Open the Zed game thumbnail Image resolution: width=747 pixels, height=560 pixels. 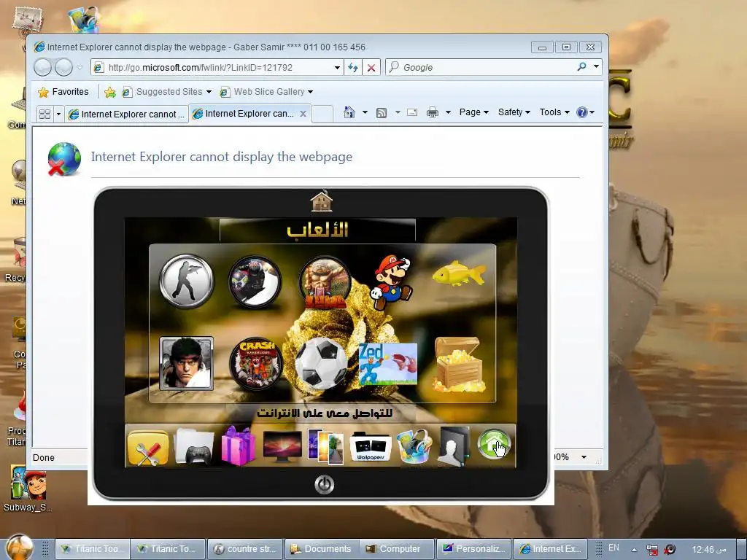tap(388, 364)
